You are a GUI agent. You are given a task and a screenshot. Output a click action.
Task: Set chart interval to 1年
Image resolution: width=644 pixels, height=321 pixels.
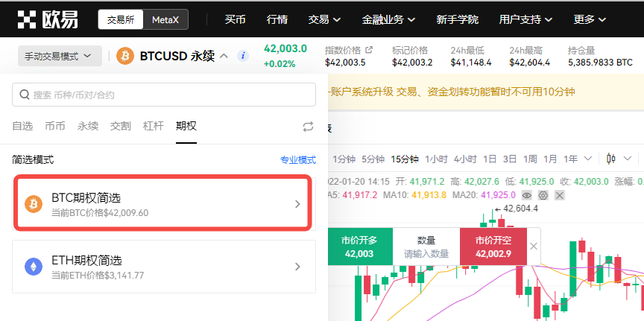pyautogui.click(x=570, y=159)
